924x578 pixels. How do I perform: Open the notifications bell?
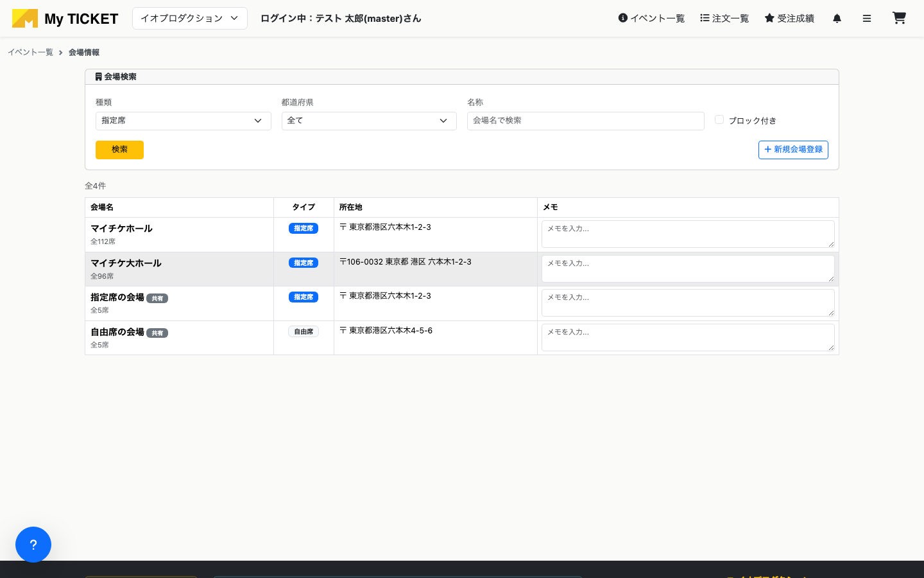(837, 19)
